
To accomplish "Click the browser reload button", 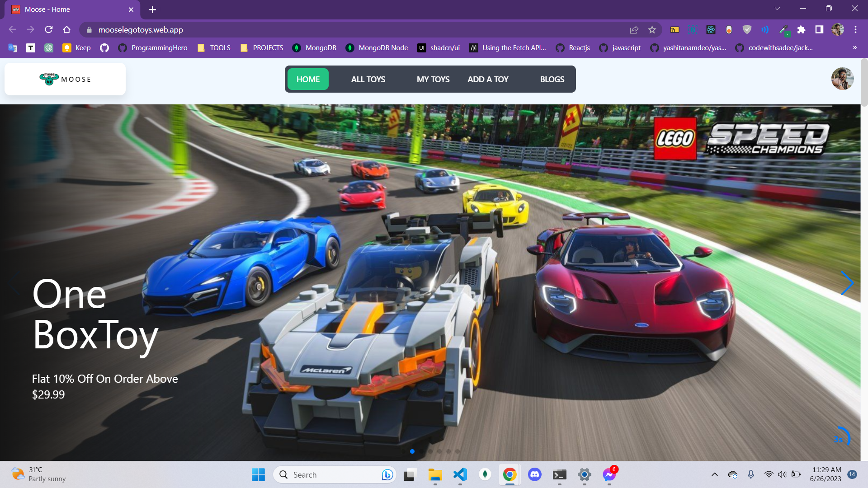I will (x=49, y=29).
